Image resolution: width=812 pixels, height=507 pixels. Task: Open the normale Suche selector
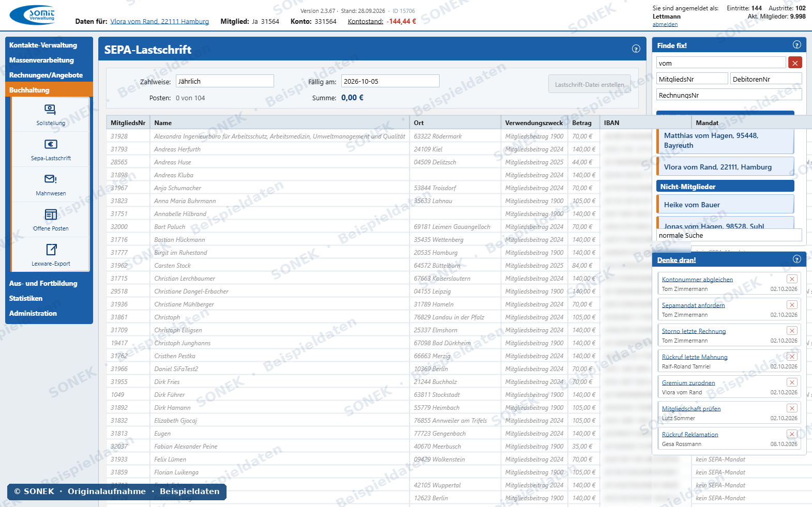tap(729, 235)
